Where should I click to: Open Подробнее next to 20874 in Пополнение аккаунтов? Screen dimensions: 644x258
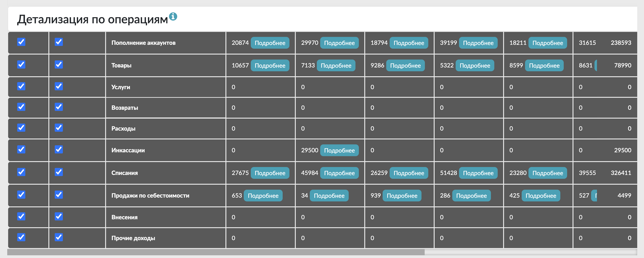click(270, 43)
